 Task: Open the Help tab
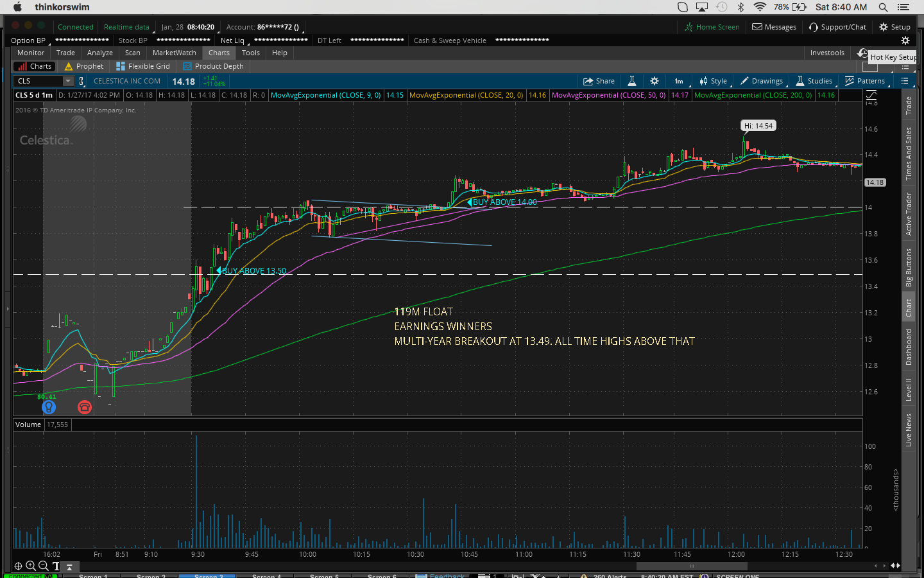point(280,53)
